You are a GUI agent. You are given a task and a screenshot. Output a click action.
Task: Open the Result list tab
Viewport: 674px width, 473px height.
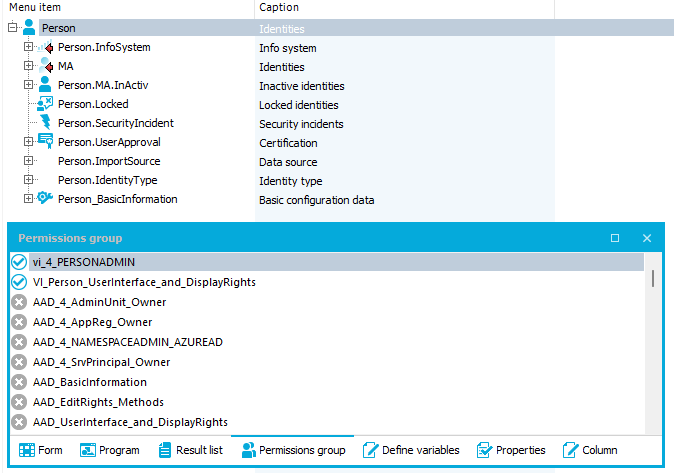[190, 450]
